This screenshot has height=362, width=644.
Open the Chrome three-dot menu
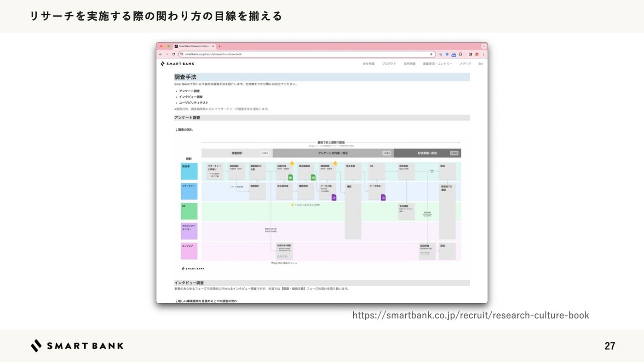tap(483, 54)
